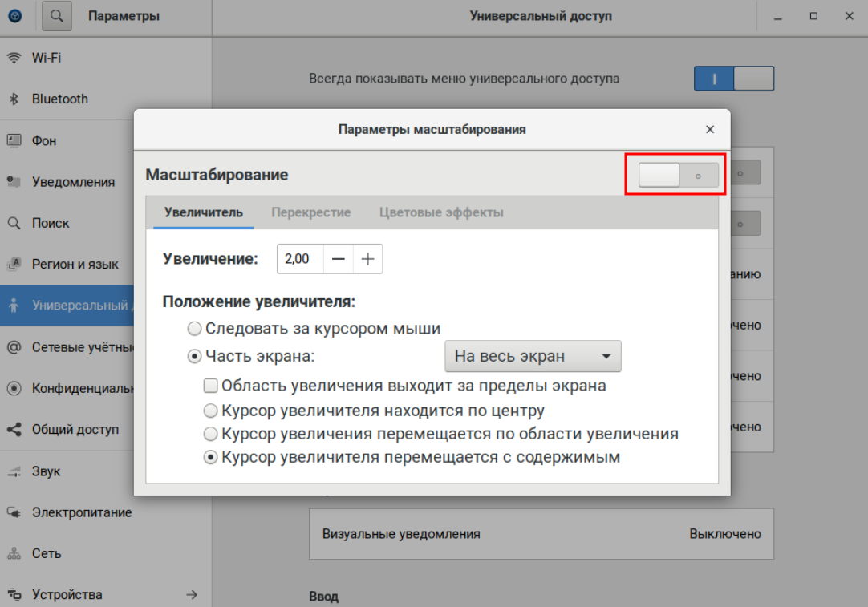Image resolution: width=868 pixels, height=607 pixels.
Task: Open the Region and Language (Регион и язык) icon
Action: pyautogui.click(x=14, y=264)
